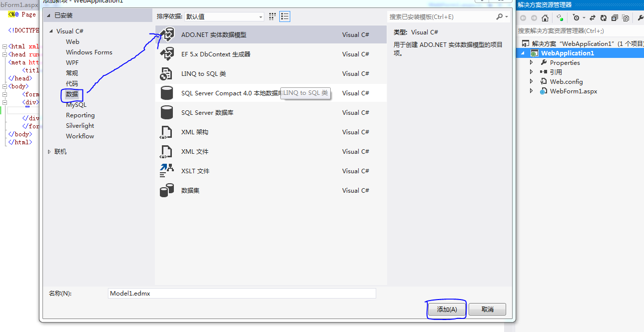Click Show All Files icon

[x=626, y=18]
